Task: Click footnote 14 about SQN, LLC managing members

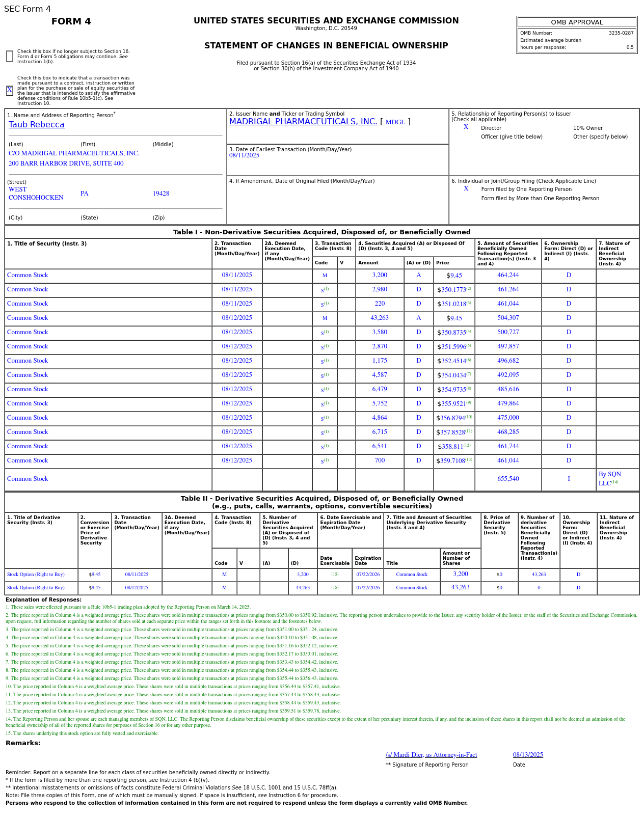Action: (315, 722)
